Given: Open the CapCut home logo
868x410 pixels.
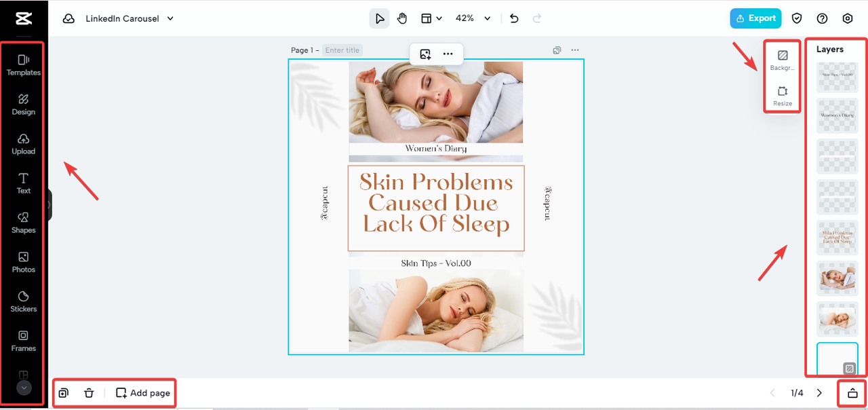Looking at the screenshot, I should click(24, 19).
